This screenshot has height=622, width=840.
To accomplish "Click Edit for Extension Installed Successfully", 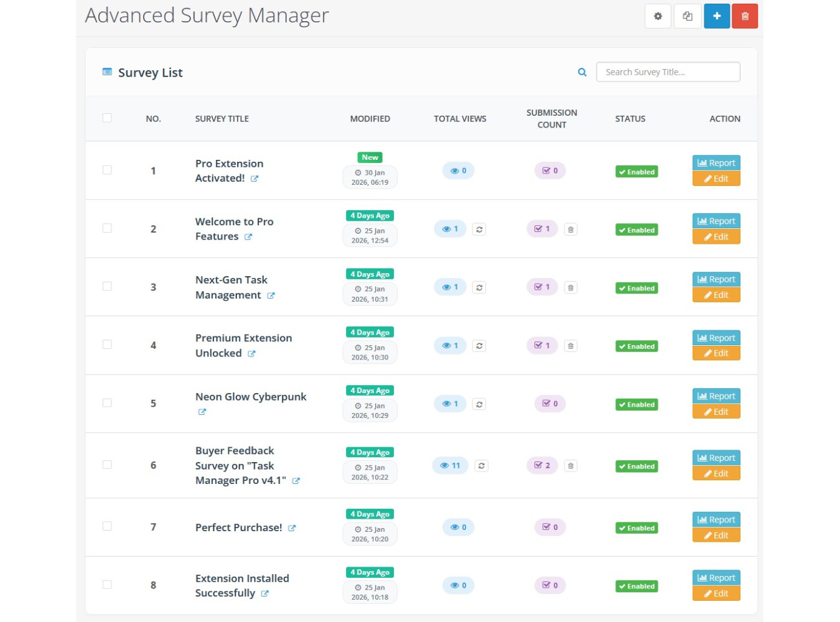I will click(716, 593).
